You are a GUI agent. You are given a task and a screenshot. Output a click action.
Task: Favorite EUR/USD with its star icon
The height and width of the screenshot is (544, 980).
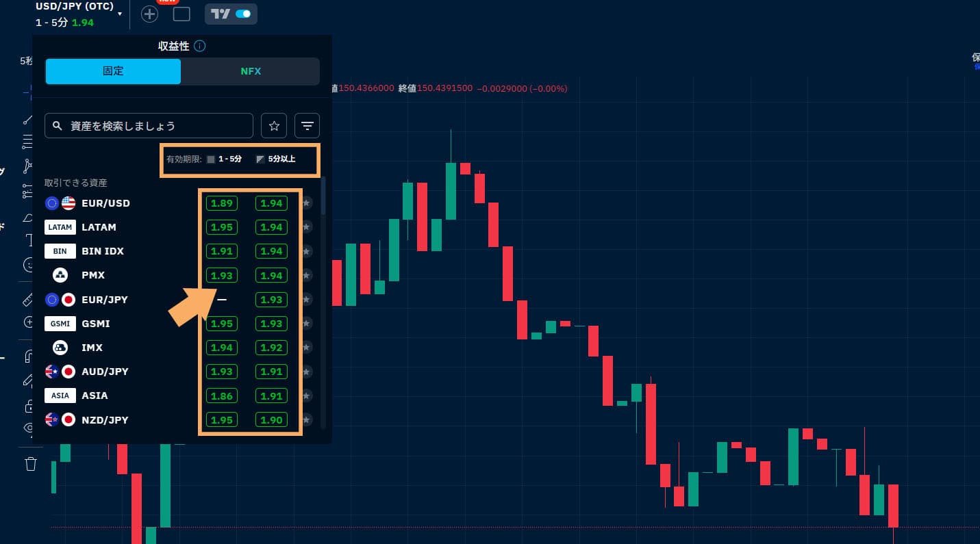[307, 203]
